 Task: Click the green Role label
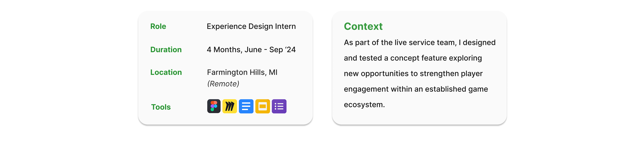pyautogui.click(x=158, y=26)
